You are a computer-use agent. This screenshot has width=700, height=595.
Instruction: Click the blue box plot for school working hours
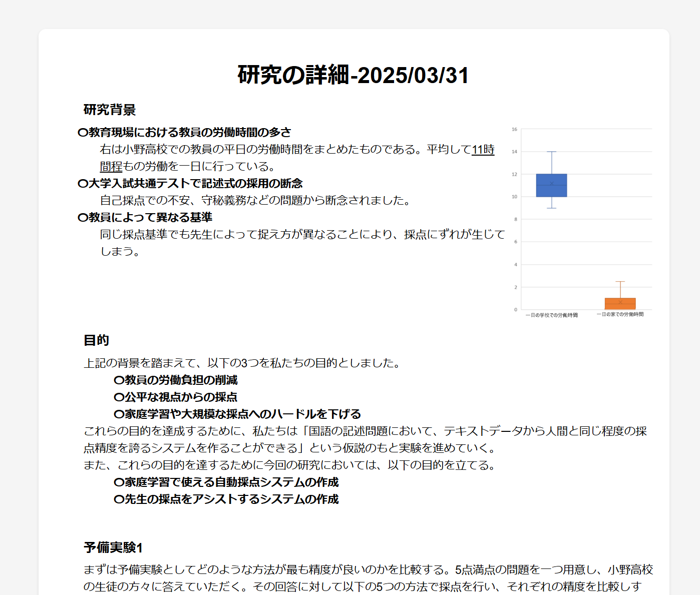pos(551,184)
